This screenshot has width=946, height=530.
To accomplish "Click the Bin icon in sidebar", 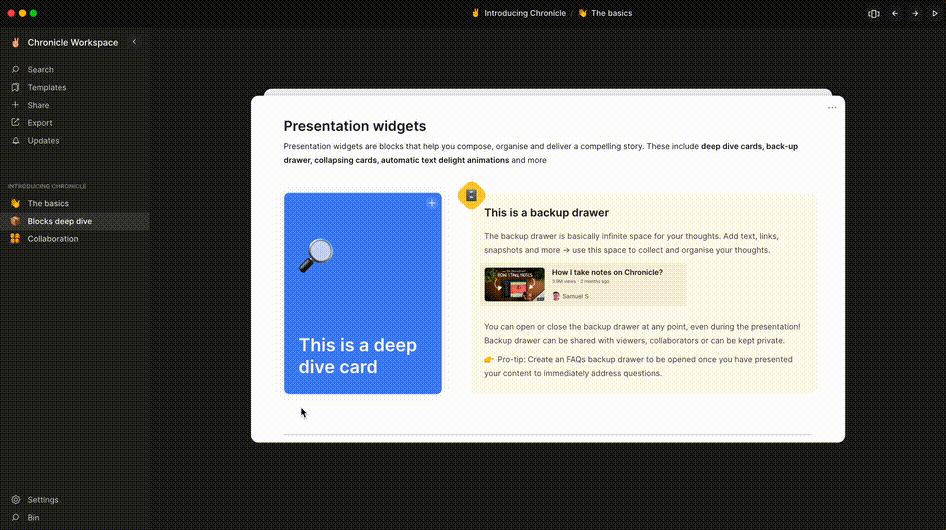I will tap(16, 517).
